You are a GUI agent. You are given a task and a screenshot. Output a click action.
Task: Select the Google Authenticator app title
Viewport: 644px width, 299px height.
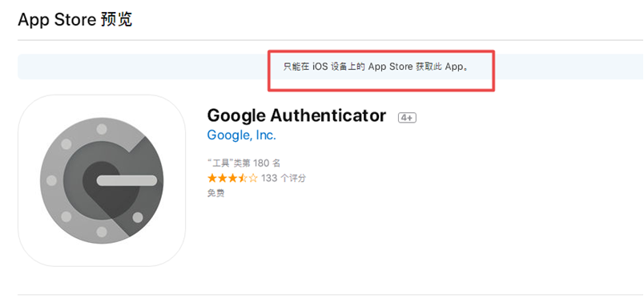pos(296,115)
